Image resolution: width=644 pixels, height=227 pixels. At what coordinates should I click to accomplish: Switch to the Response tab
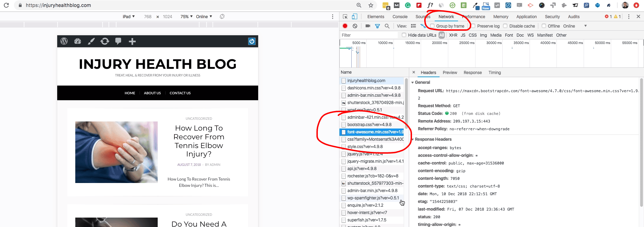click(x=472, y=72)
